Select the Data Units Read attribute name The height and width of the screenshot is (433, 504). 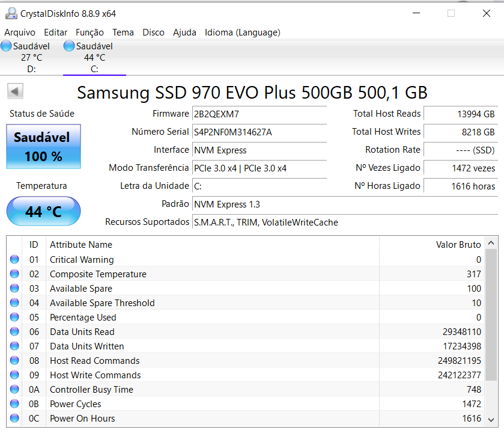coord(82,332)
